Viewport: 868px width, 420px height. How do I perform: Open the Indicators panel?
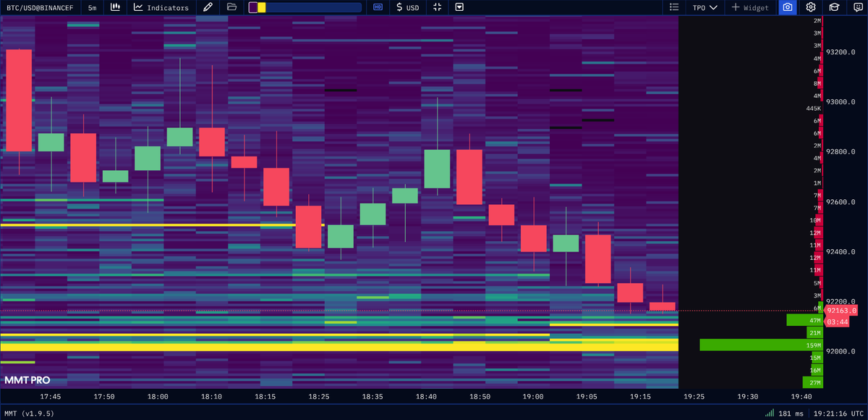161,7
